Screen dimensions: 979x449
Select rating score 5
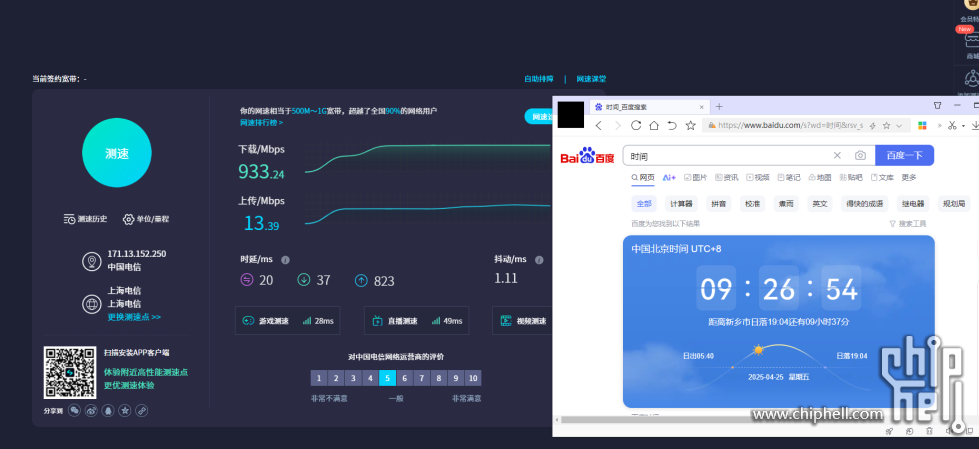387,378
